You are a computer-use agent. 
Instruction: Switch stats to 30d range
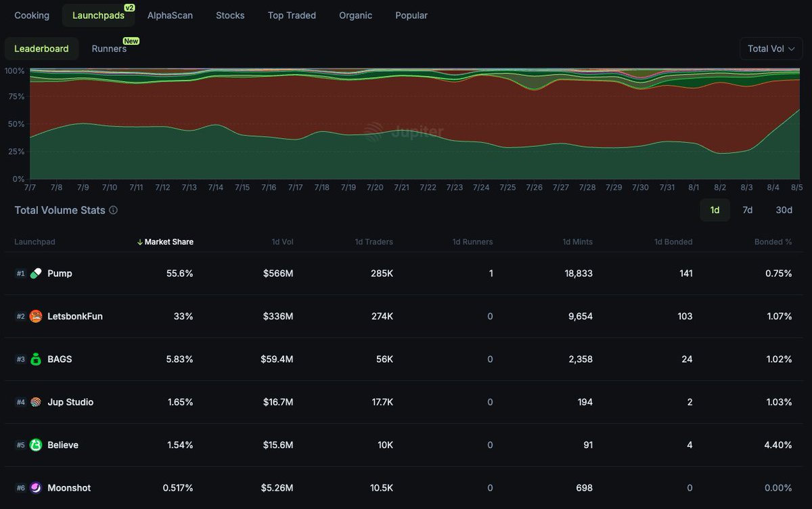(x=784, y=210)
